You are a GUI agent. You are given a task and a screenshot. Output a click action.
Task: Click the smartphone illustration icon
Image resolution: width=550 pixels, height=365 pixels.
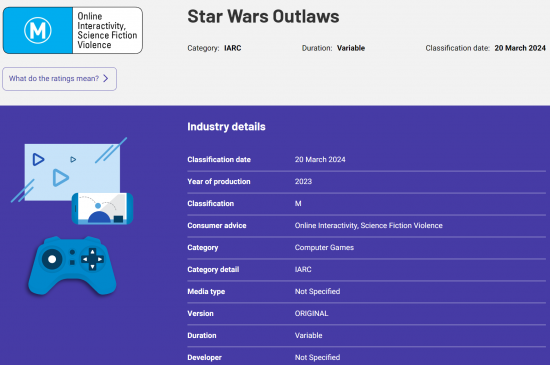point(102,209)
